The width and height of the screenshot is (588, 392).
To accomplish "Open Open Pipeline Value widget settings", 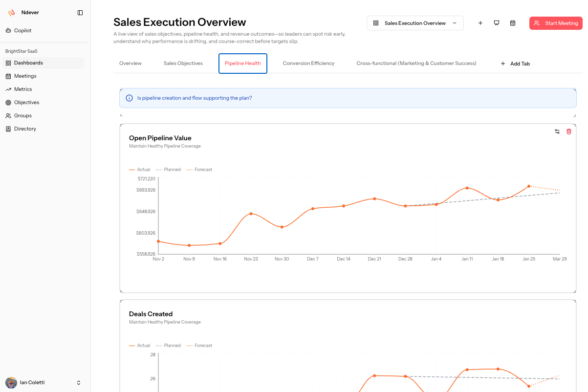I will (x=557, y=131).
